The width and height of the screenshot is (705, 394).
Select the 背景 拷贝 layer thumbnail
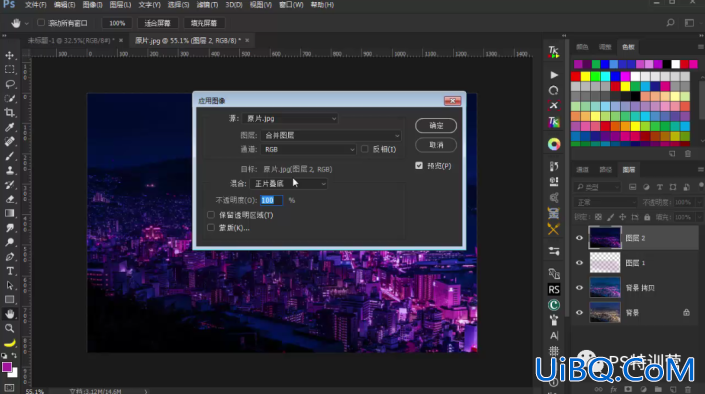click(605, 288)
